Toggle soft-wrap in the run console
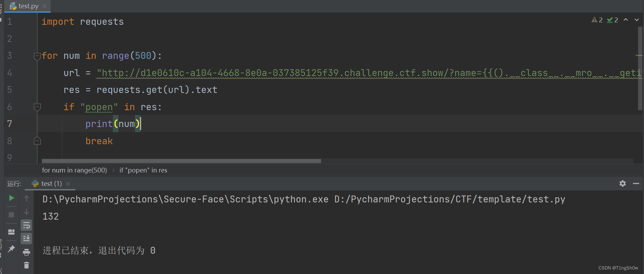644x274 pixels. (x=27, y=225)
